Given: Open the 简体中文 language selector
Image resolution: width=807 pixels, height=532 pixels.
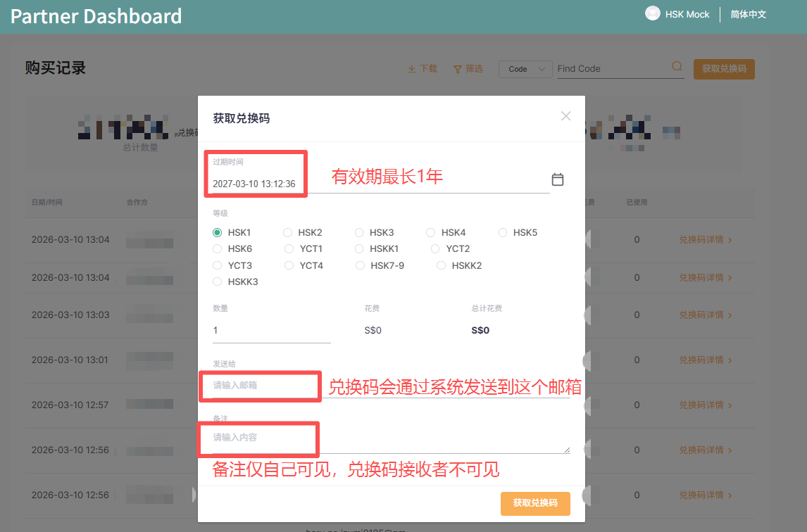Looking at the screenshot, I should [748, 13].
